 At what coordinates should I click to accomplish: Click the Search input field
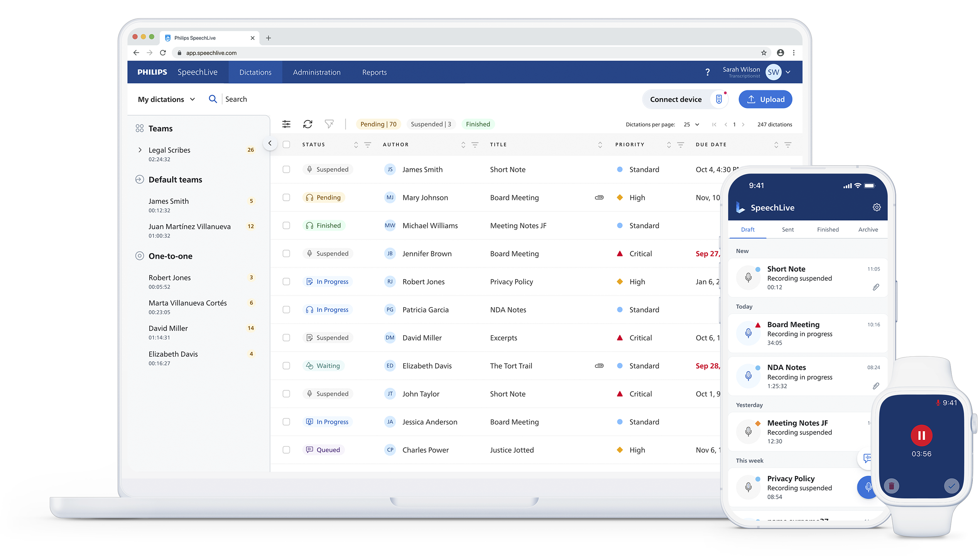pyautogui.click(x=236, y=99)
